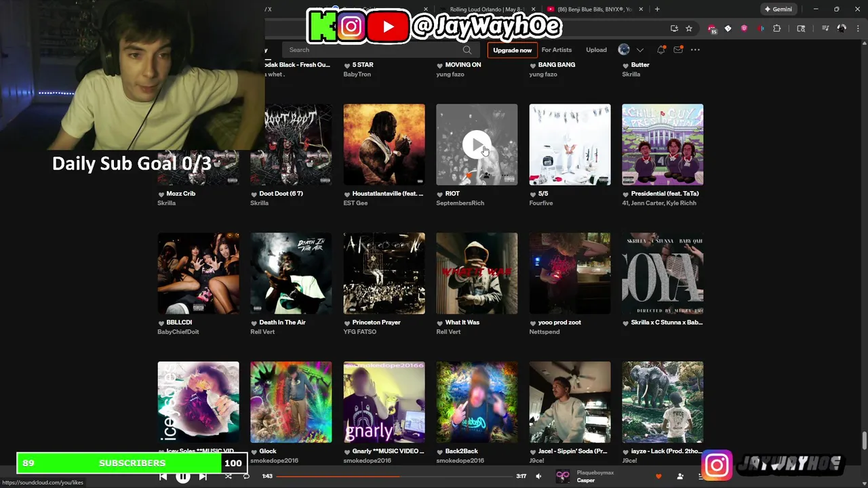Open artist EST Gee
868x488 pixels.
pos(355,203)
